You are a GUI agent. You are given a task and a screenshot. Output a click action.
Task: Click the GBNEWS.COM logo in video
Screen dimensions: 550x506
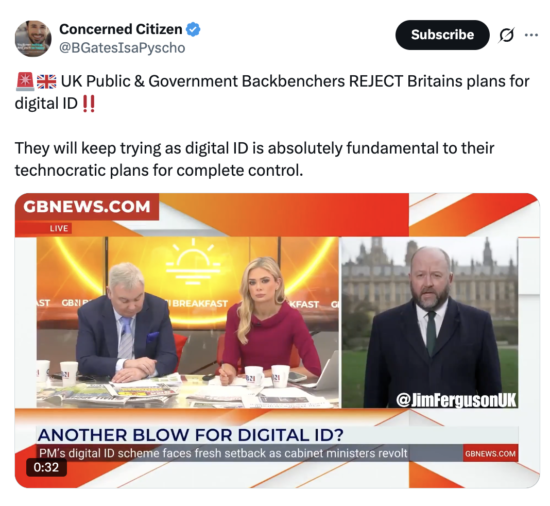87,207
